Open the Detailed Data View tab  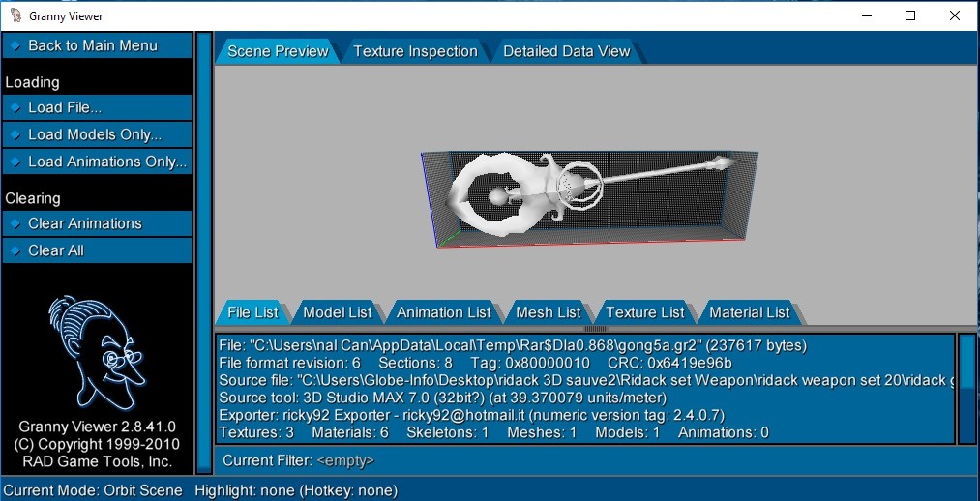point(566,51)
